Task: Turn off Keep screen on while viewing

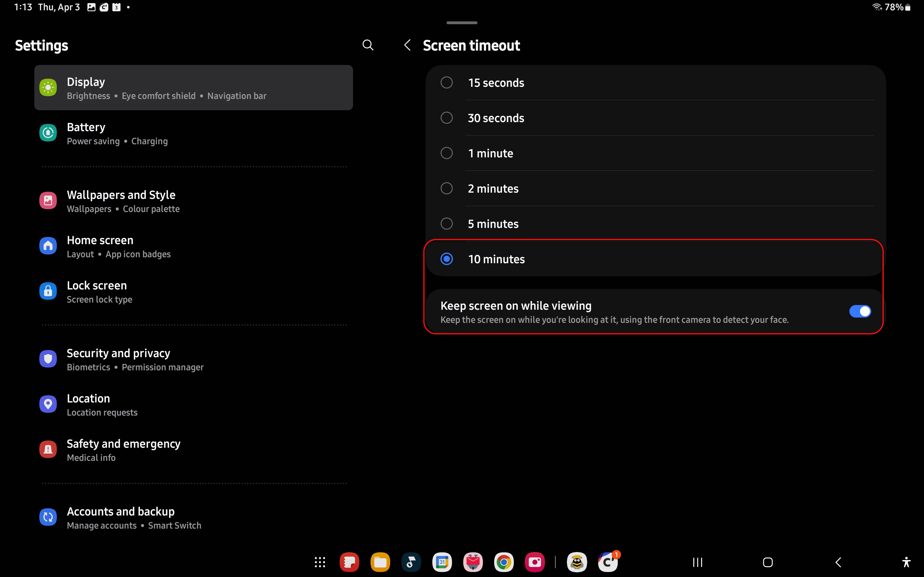Action: coord(859,311)
